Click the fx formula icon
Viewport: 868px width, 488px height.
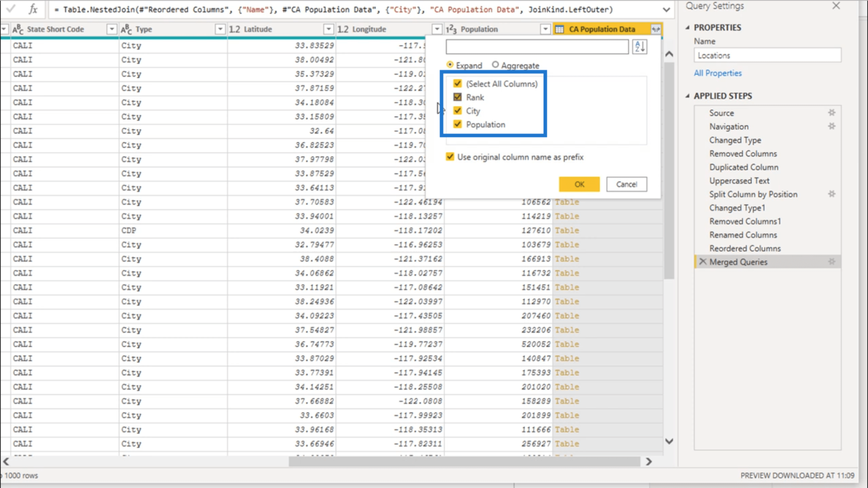click(33, 9)
